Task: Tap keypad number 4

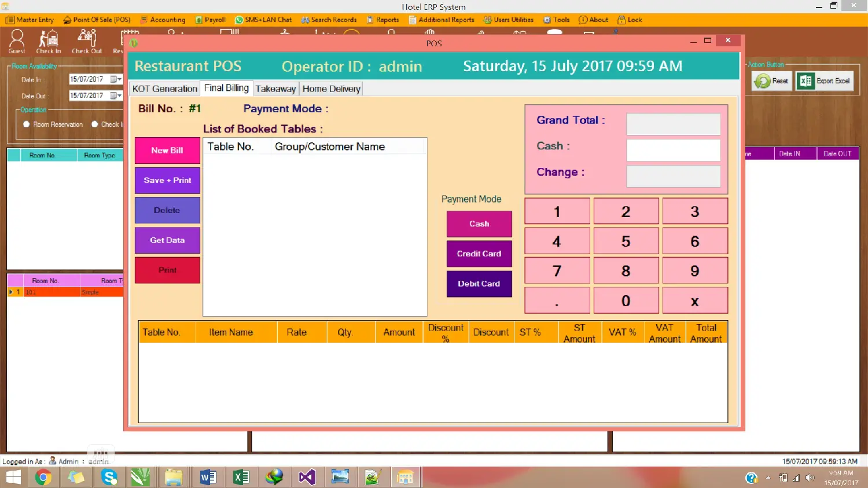Action: click(x=557, y=241)
